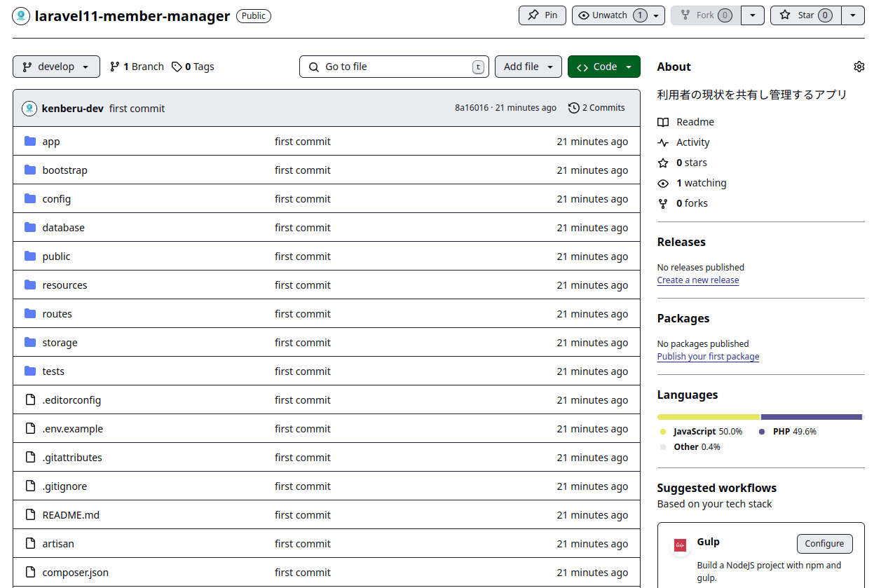The width and height of the screenshot is (881, 588).
Task: Click first commit message in artisan row
Action: coord(303,543)
